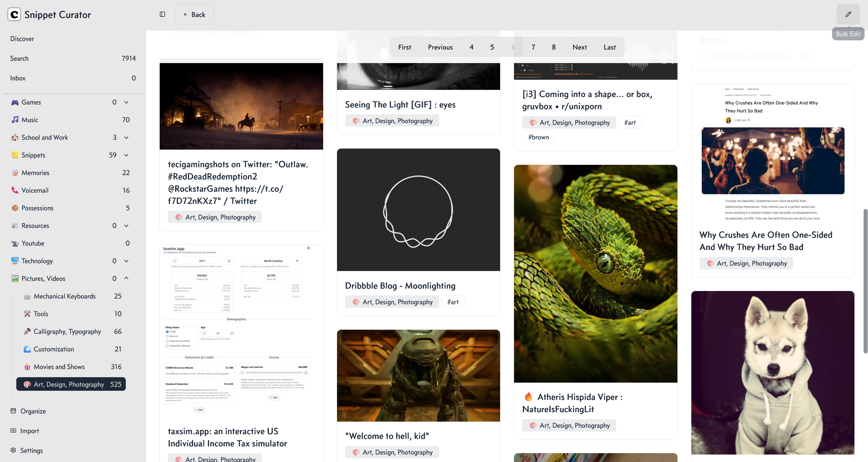The height and width of the screenshot is (462, 868).
Task: Jump to the Last page
Action: [x=609, y=47]
